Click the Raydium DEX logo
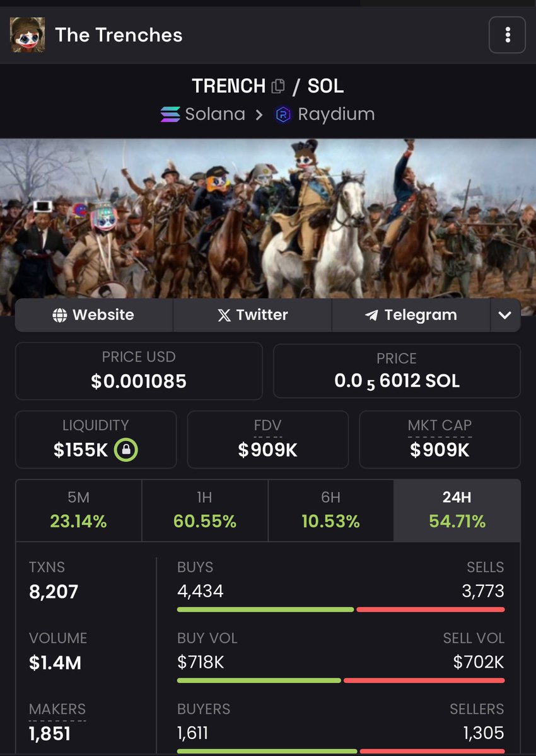The image size is (536, 756). click(x=283, y=115)
